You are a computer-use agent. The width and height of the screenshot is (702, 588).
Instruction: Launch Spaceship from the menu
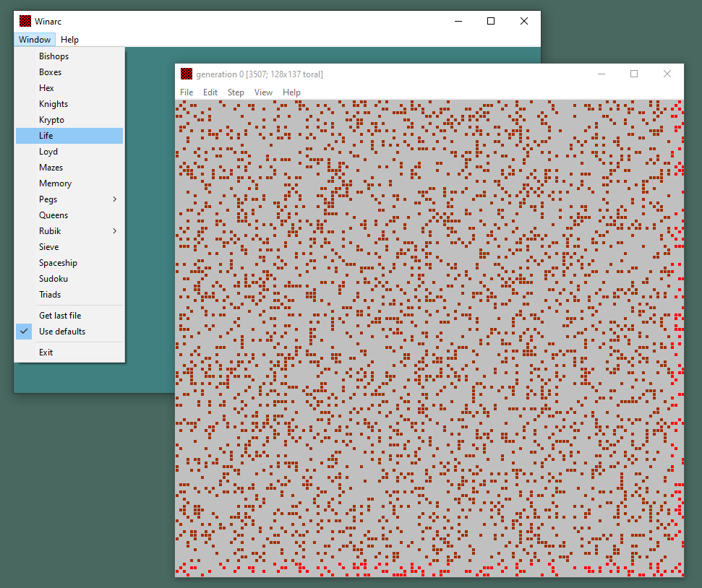69,263
